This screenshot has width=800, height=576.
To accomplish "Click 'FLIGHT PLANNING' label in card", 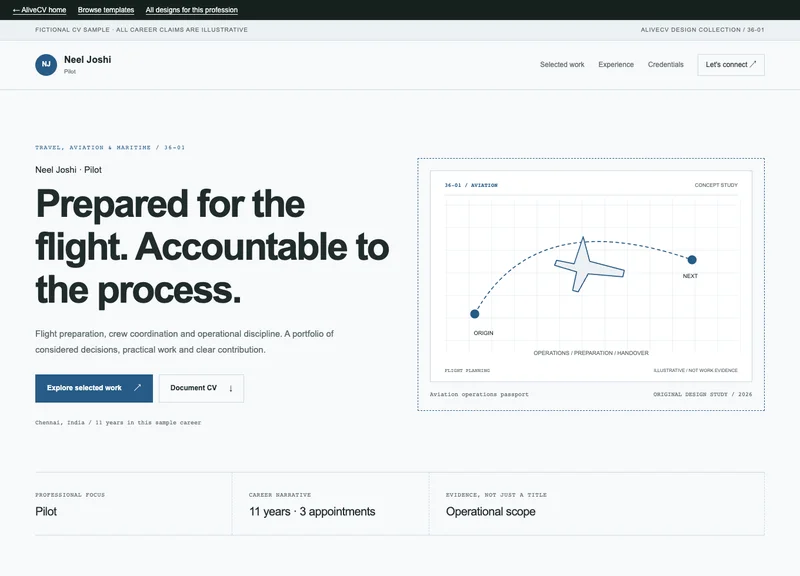I will click(x=467, y=370).
